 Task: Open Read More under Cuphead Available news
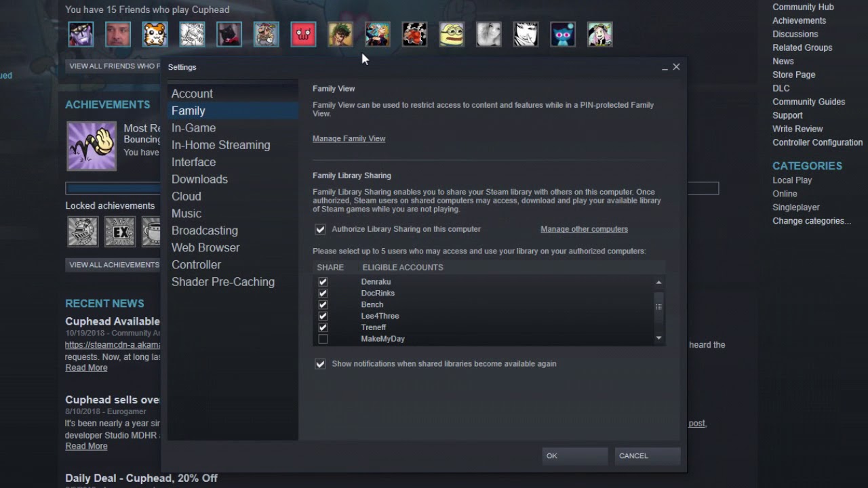86,368
